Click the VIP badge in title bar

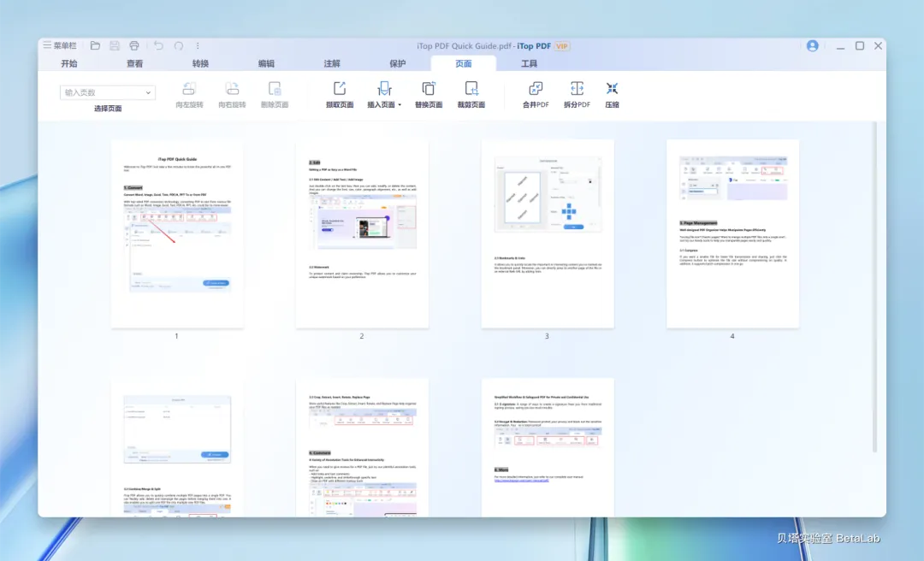[561, 46]
